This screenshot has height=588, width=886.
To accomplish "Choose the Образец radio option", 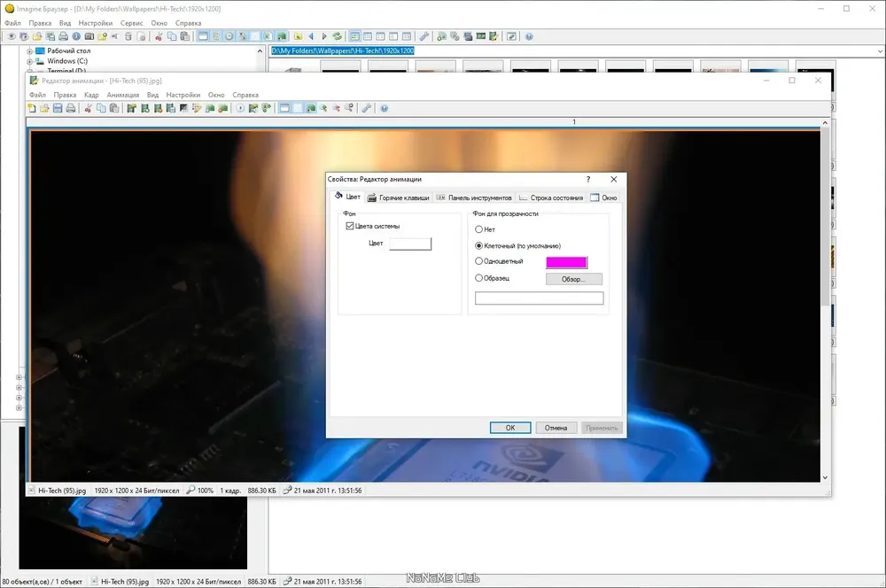I will (478, 278).
